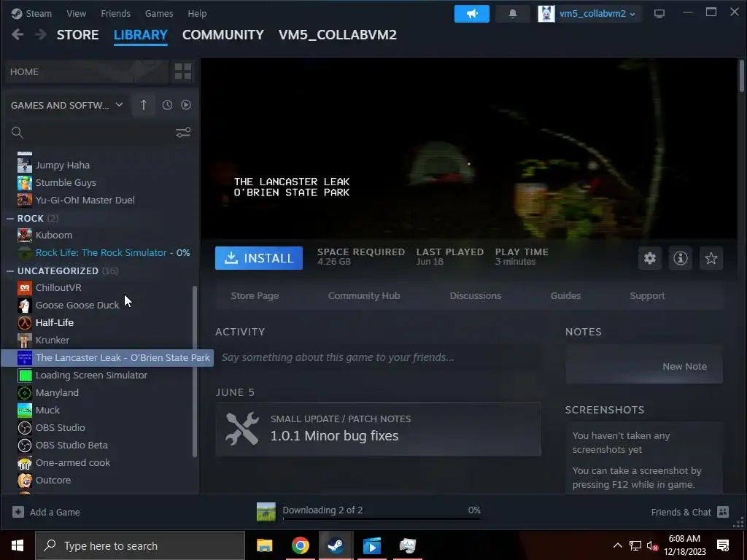Image resolution: width=747 pixels, height=560 pixels.
Task: Click the Half-Life lambda icon
Action: [25, 323]
